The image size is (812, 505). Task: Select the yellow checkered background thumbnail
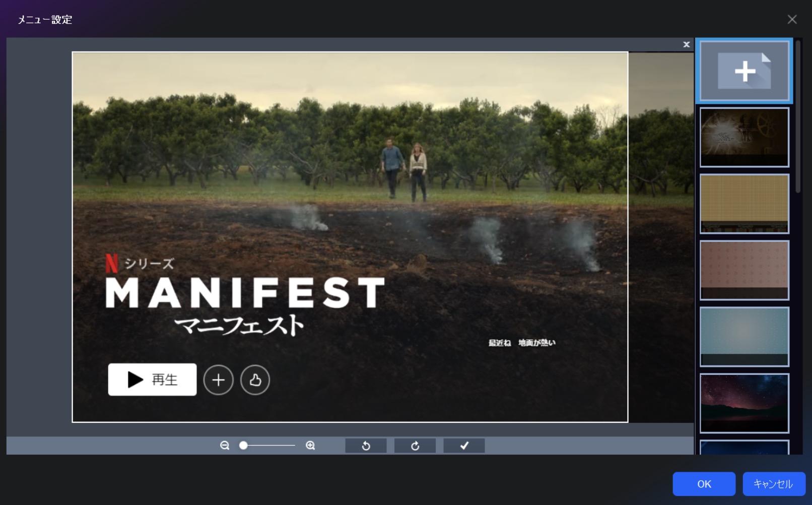click(x=745, y=204)
